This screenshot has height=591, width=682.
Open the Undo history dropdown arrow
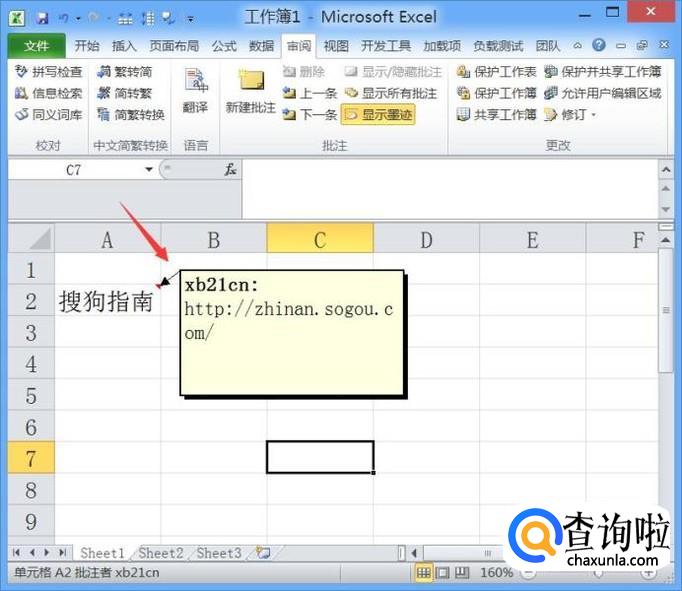(79, 19)
